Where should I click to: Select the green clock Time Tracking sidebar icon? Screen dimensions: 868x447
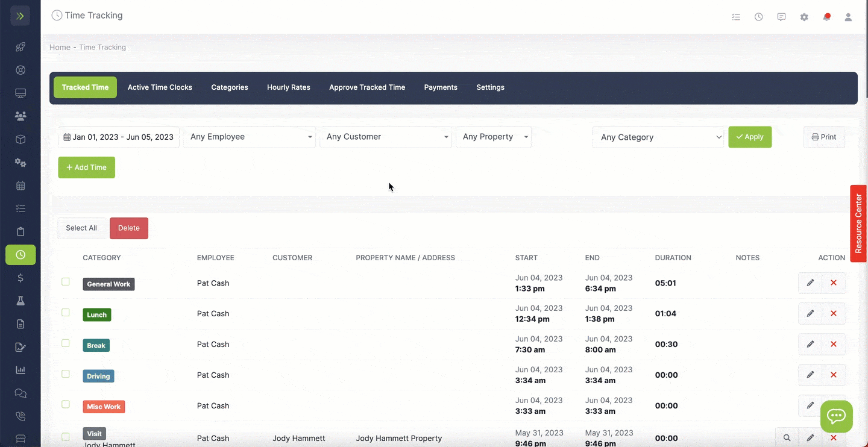point(20,255)
